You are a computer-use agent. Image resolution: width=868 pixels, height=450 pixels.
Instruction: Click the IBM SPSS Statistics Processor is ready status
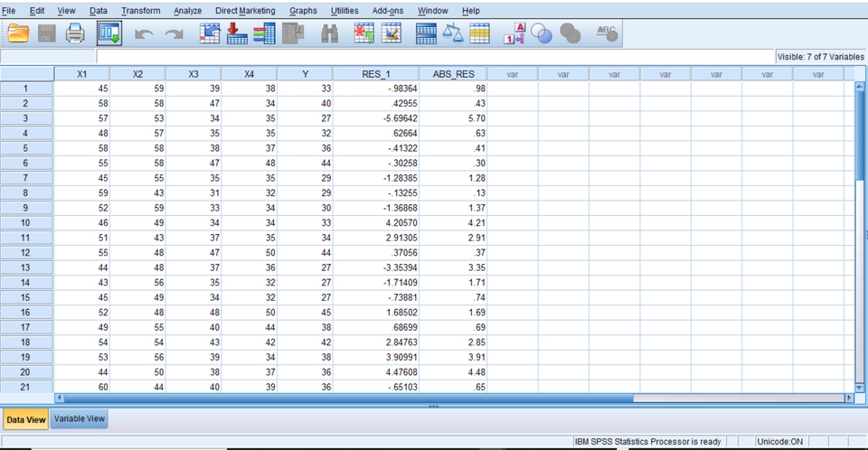647,442
